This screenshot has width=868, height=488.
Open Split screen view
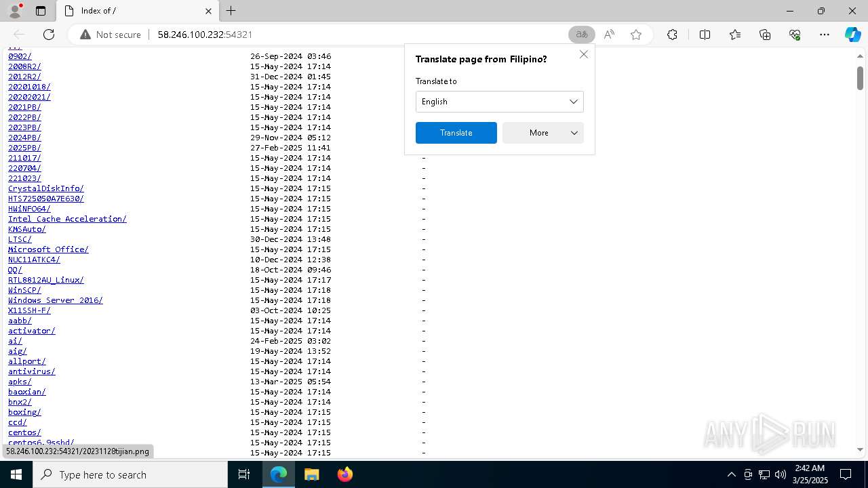705,35
